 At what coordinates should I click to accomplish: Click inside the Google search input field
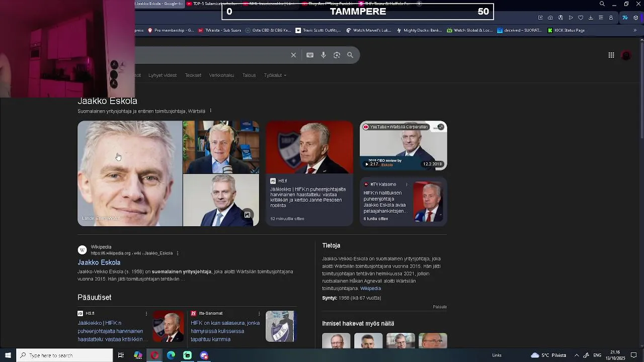[211, 55]
